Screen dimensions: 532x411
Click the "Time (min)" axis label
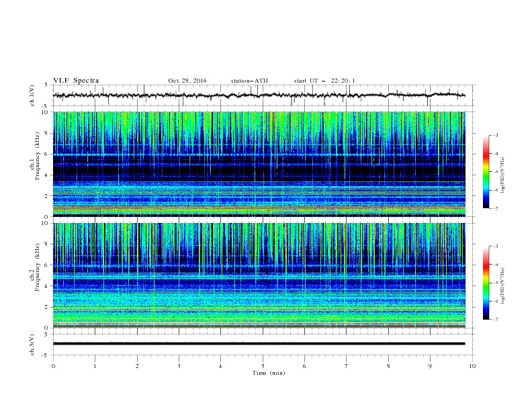[269, 373]
